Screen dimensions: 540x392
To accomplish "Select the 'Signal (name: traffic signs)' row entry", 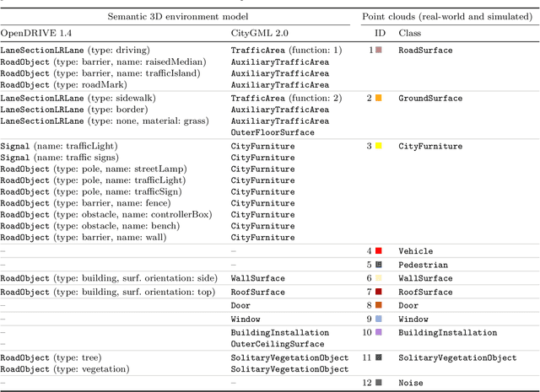I will 59,158.
